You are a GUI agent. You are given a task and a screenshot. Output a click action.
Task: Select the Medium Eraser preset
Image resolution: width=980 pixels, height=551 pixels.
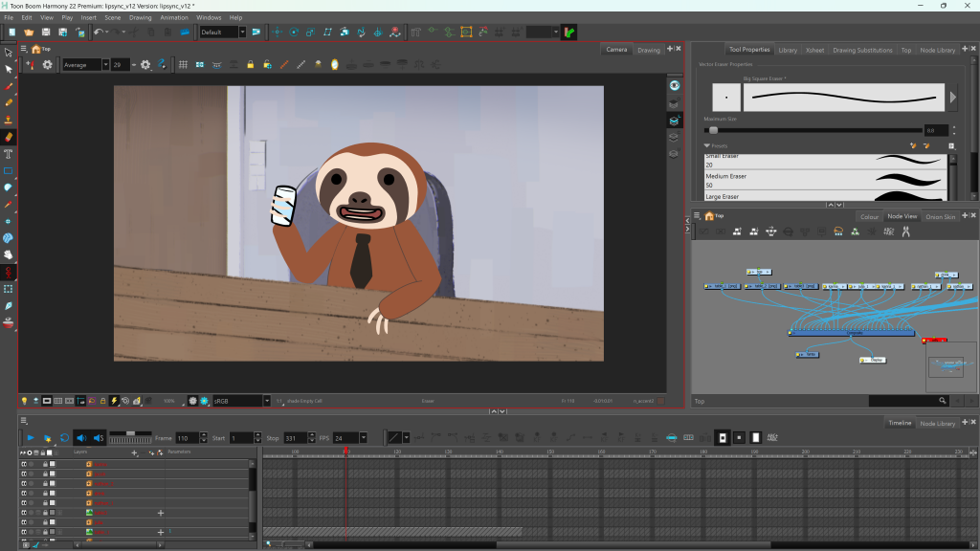(825, 181)
